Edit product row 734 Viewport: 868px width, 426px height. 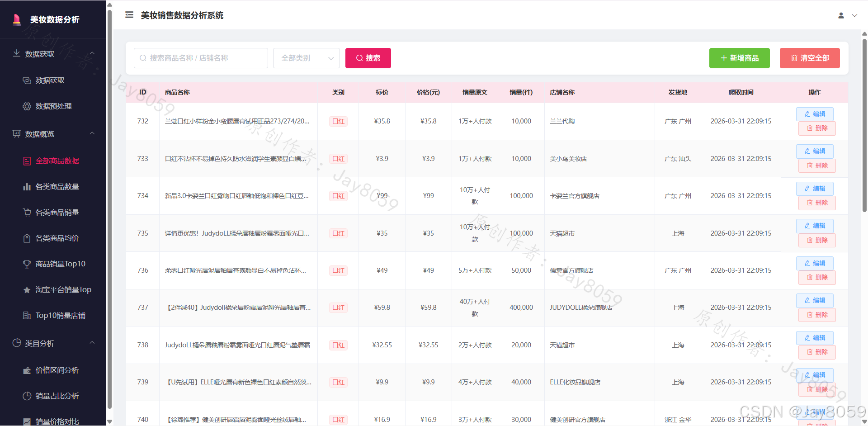point(815,189)
